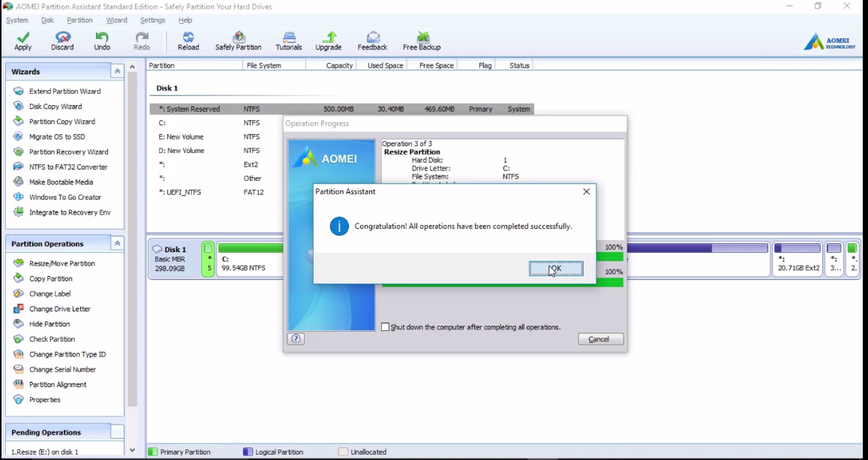This screenshot has width=868, height=460.
Task: Click the Upgrade arrow icon
Action: click(x=329, y=37)
